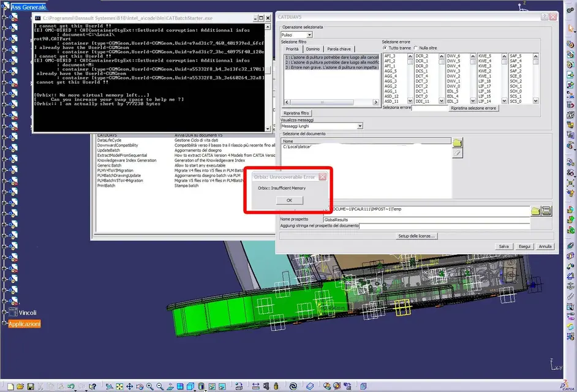
Task: Browse documents with folder icon beside Nome list
Action: pos(457,143)
